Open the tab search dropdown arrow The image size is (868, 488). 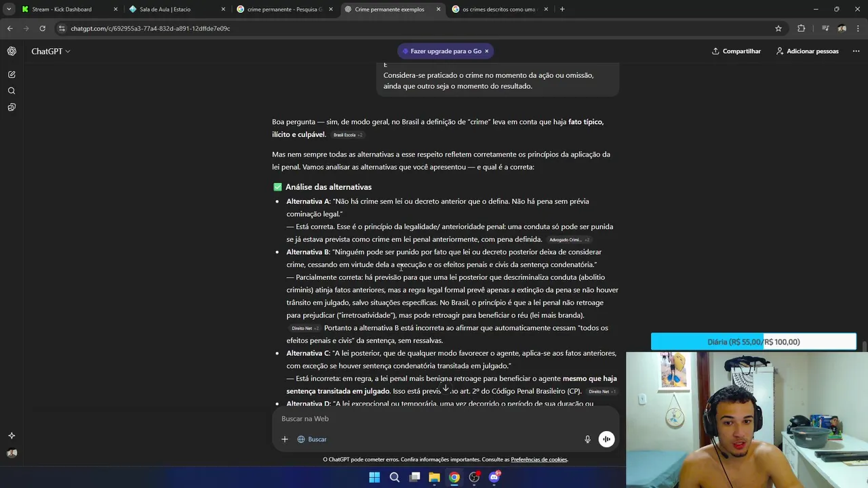[x=9, y=9]
